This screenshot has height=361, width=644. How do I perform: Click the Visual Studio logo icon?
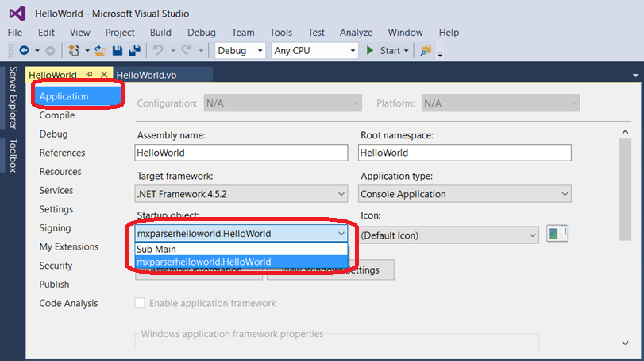[x=17, y=14]
